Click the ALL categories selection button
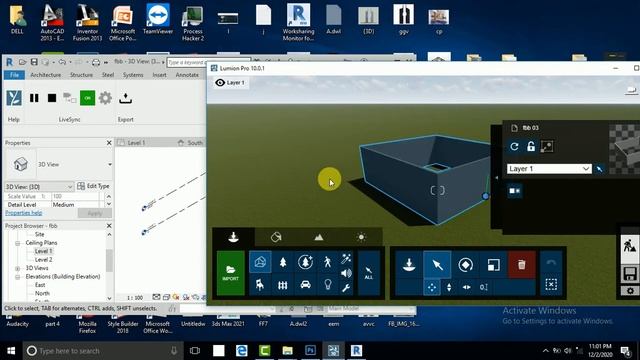The width and height of the screenshot is (640, 360). point(369,273)
